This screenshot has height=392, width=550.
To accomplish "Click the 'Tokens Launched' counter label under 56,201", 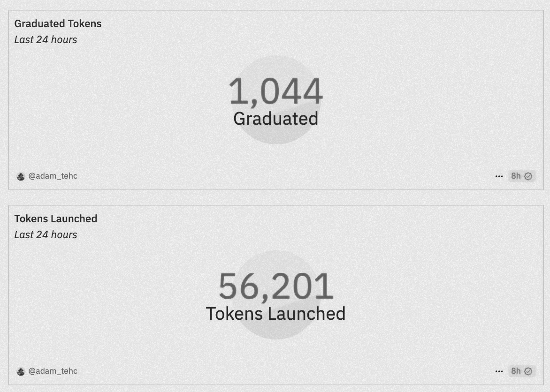I will point(275,314).
